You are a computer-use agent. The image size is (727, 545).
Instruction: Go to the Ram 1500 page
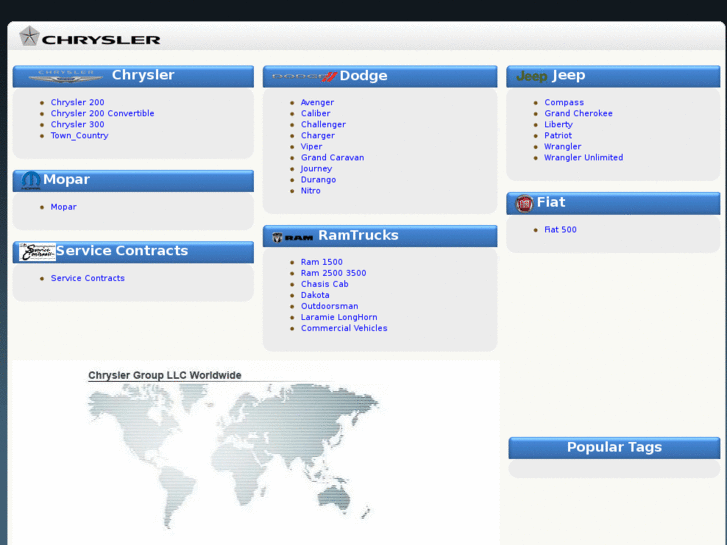click(321, 262)
